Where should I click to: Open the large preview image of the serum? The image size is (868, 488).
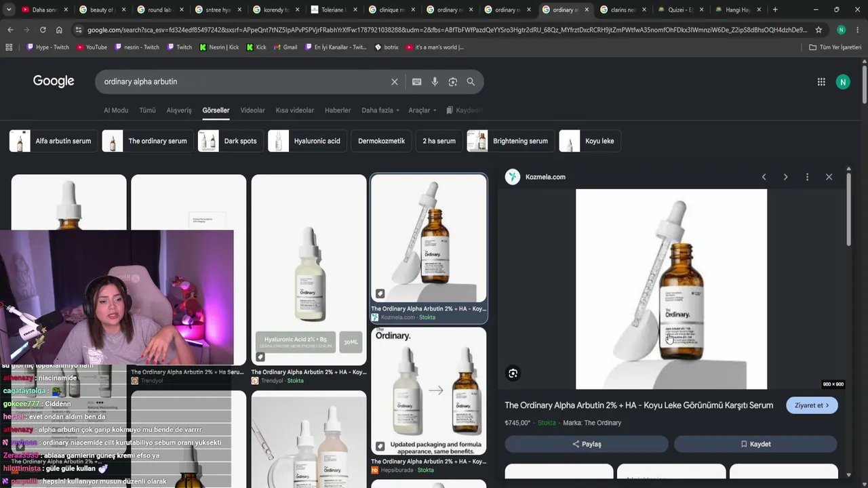[x=671, y=289]
